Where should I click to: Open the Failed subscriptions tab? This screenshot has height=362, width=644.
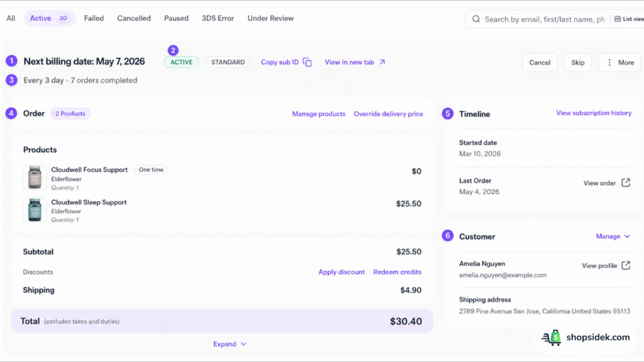[94, 18]
